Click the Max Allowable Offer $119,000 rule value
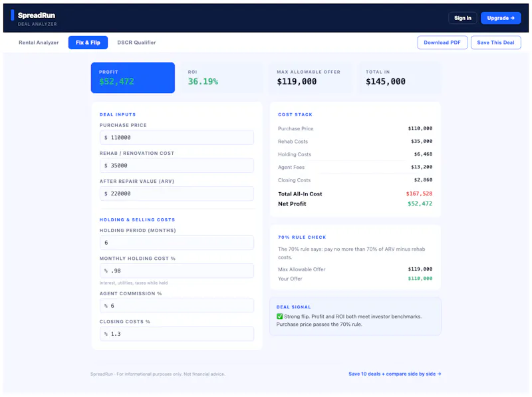The width and height of the screenshot is (532, 397). 420,269
